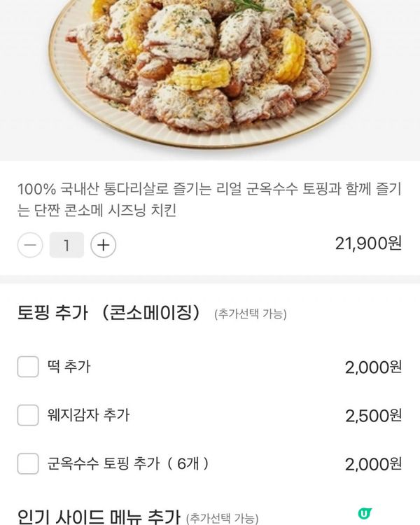The image size is (420, 525).
Task: Decrease quantity with the minus button
Action: pos(29,245)
